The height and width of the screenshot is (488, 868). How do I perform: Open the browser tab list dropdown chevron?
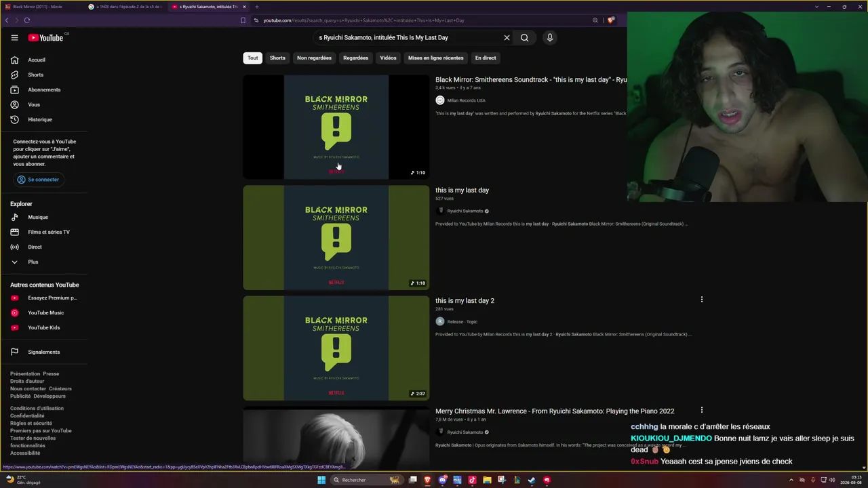coord(816,7)
